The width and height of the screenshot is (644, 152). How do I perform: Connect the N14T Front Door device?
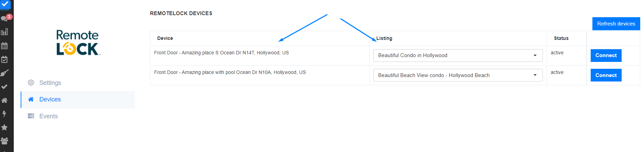tap(606, 55)
